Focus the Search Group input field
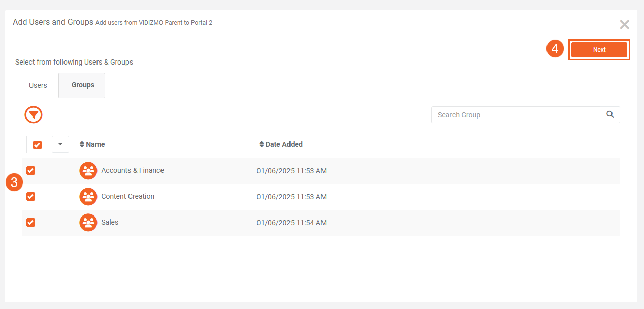The height and width of the screenshot is (309, 644). [515, 115]
